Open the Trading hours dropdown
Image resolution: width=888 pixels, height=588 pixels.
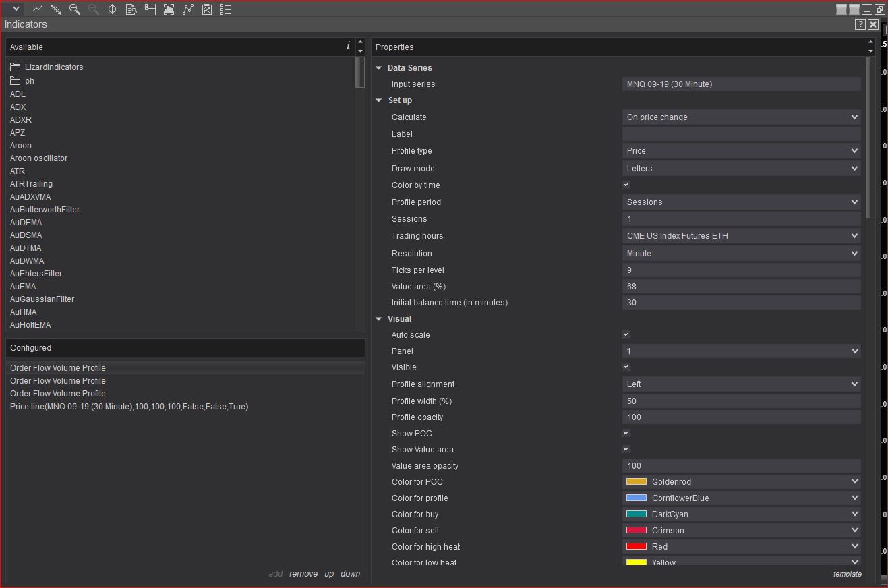click(x=741, y=236)
